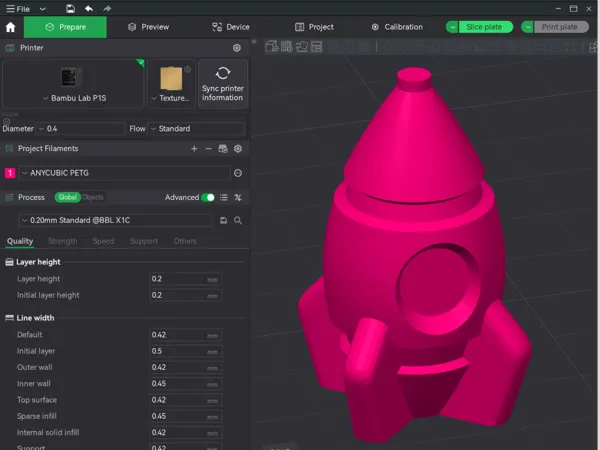Screen dimensions: 600x450
Task: Click the Arrange all objects icon
Action: tap(316, 47)
